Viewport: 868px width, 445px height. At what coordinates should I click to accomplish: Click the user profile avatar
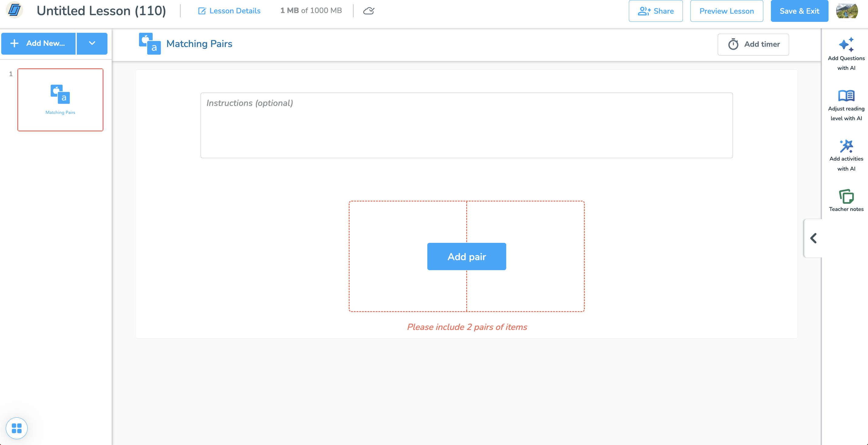pyautogui.click(x=847, y=11)
